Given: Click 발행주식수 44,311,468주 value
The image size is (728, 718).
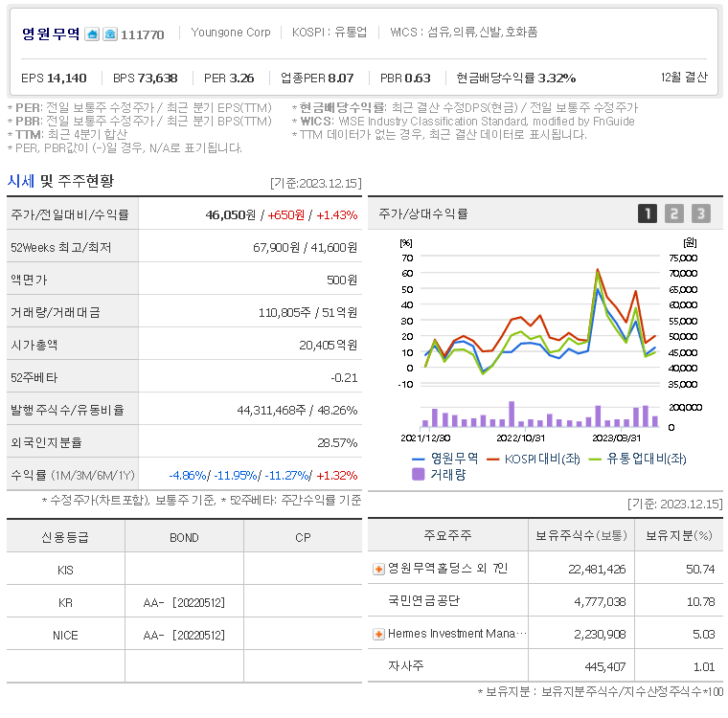Looking at the screenshot, I should click(x=272, y=411).
